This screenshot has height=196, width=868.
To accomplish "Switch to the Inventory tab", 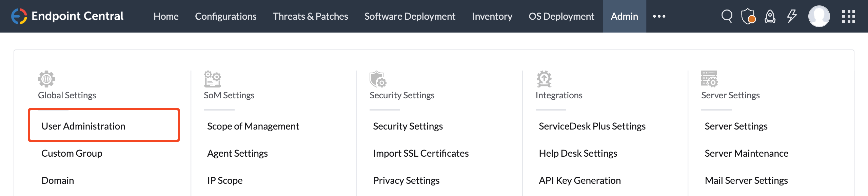I will pyautogui.click(x=492, y=16).
